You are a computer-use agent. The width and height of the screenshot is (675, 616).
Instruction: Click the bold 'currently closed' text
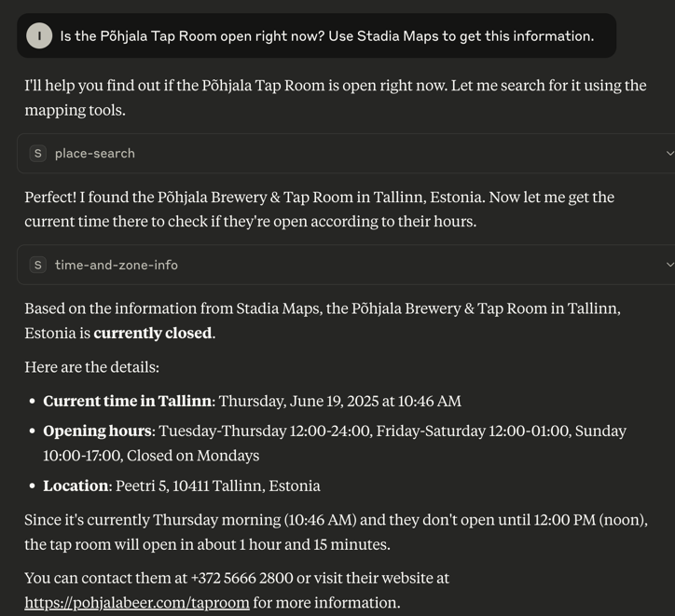tap(153, 333)
